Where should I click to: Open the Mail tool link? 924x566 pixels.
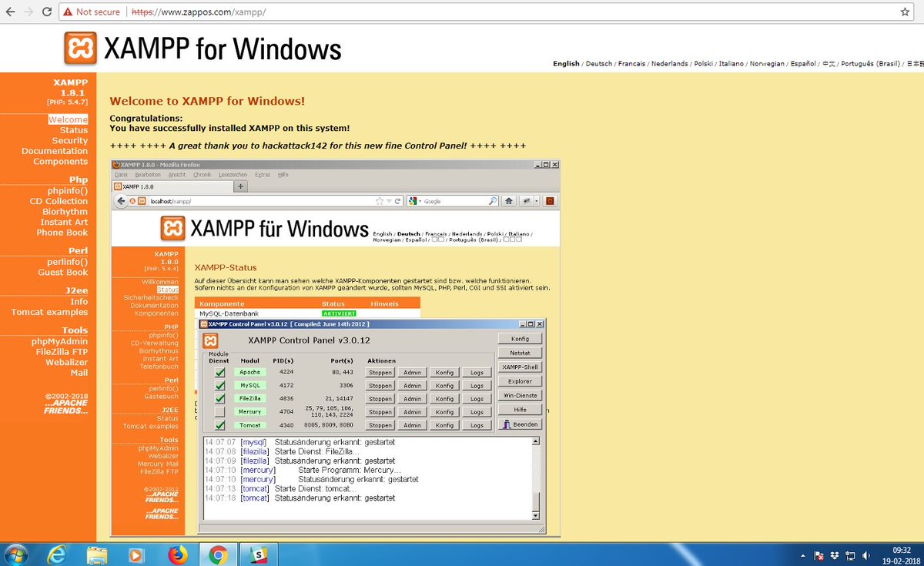point(79,373)
